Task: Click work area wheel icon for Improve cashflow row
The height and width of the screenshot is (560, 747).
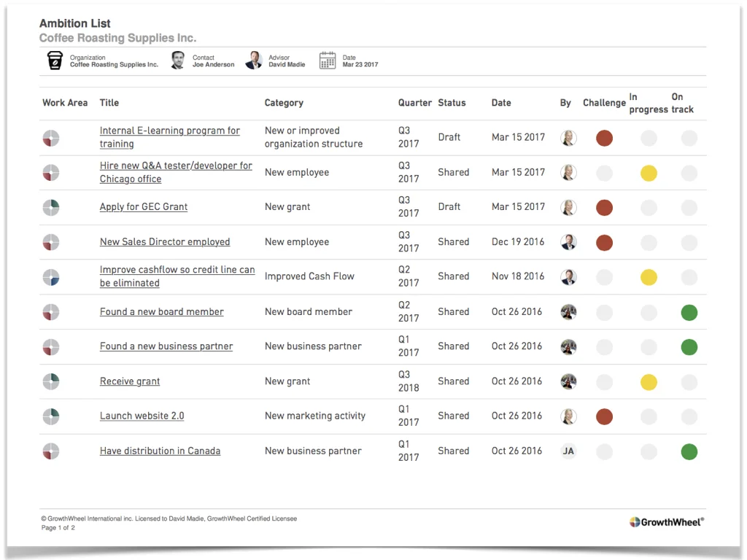Action: click(x=51, y=277)
